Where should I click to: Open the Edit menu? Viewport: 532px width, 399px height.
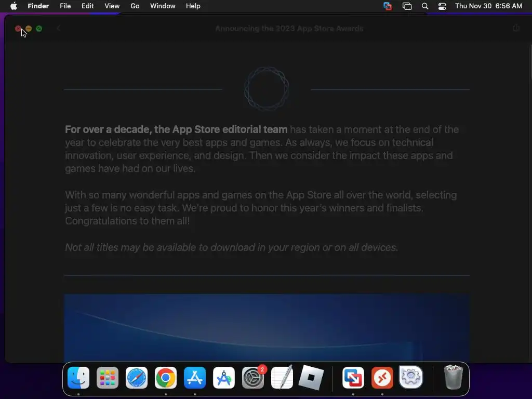87,6
